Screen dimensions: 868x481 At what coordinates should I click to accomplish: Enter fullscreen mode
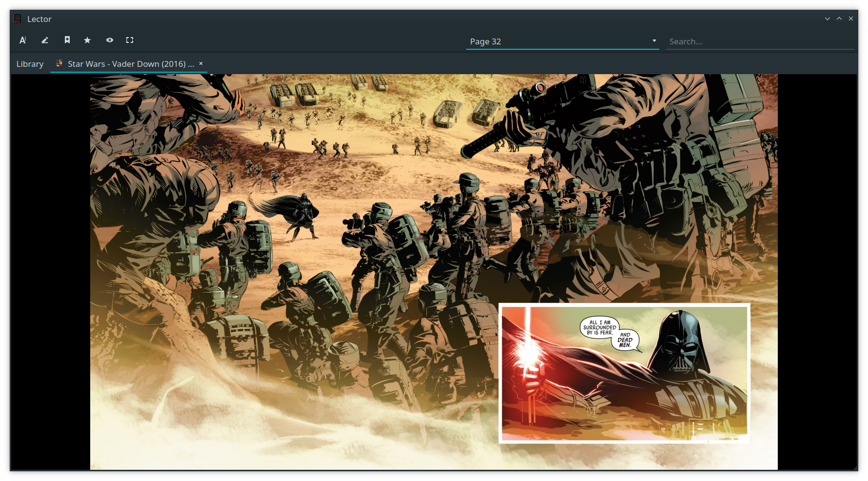(130, 40)
